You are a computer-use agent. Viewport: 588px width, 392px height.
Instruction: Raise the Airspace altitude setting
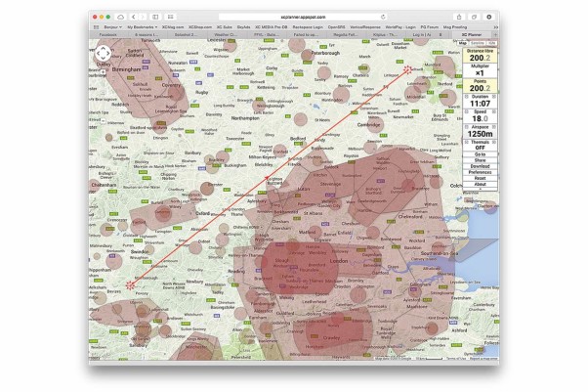tap(494, 127)
